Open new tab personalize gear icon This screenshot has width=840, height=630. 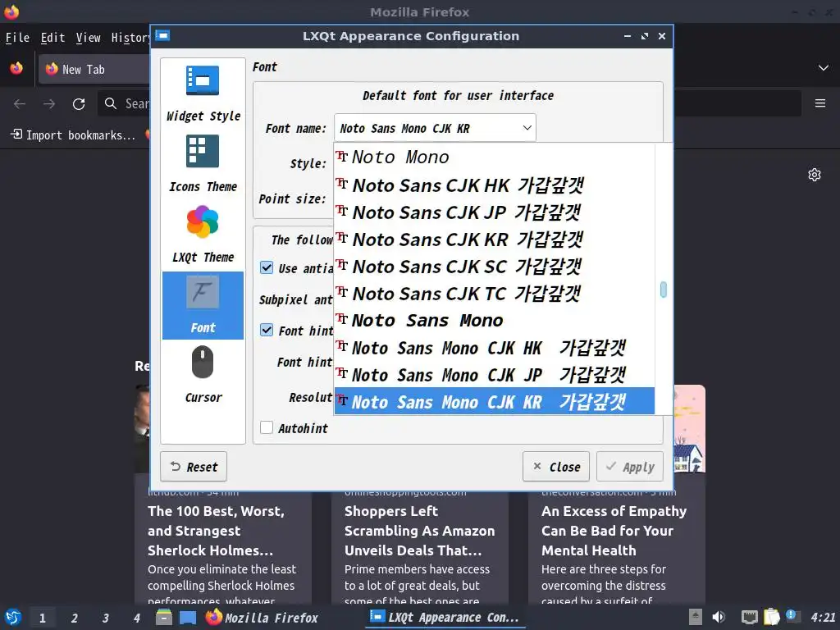tap(815, 175)
